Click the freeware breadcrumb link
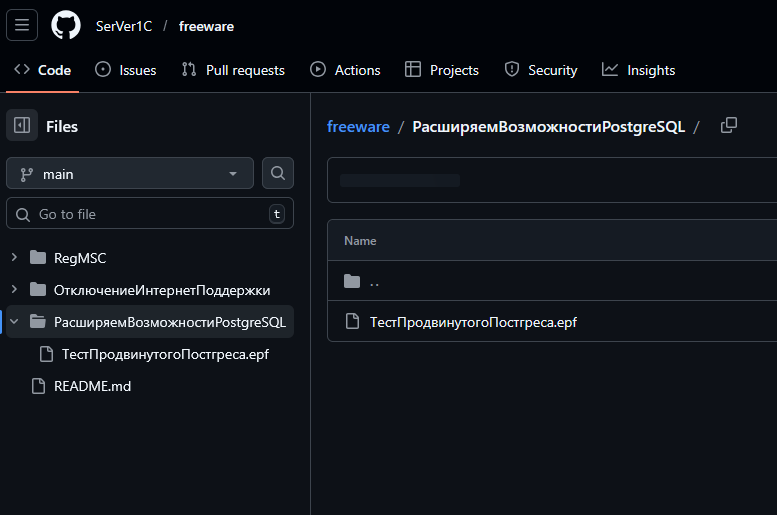This screenshot has height=515, width=777. click(x=358, y=126)
